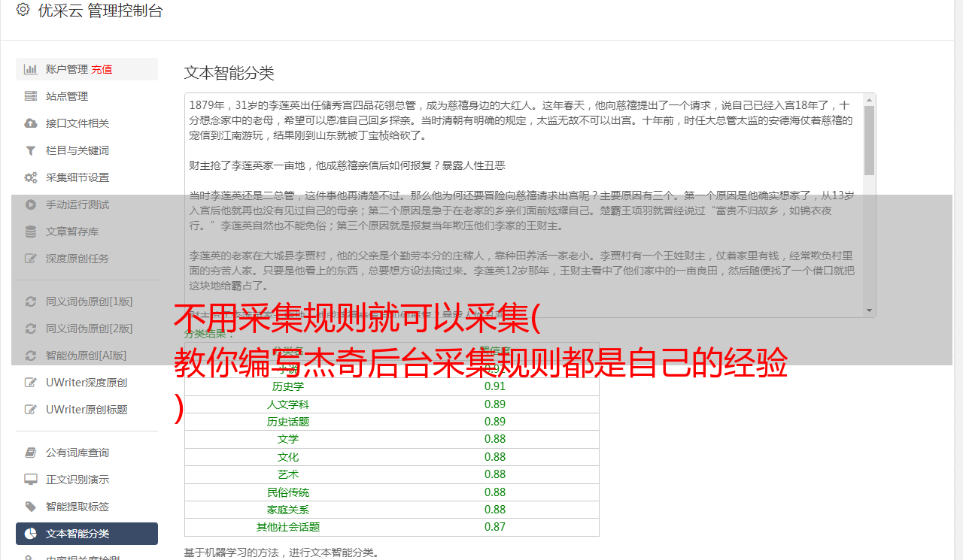Open 接口文件相关 in the sidebar
This screenshot has height=560, width=963.
(x=87, y=123)
